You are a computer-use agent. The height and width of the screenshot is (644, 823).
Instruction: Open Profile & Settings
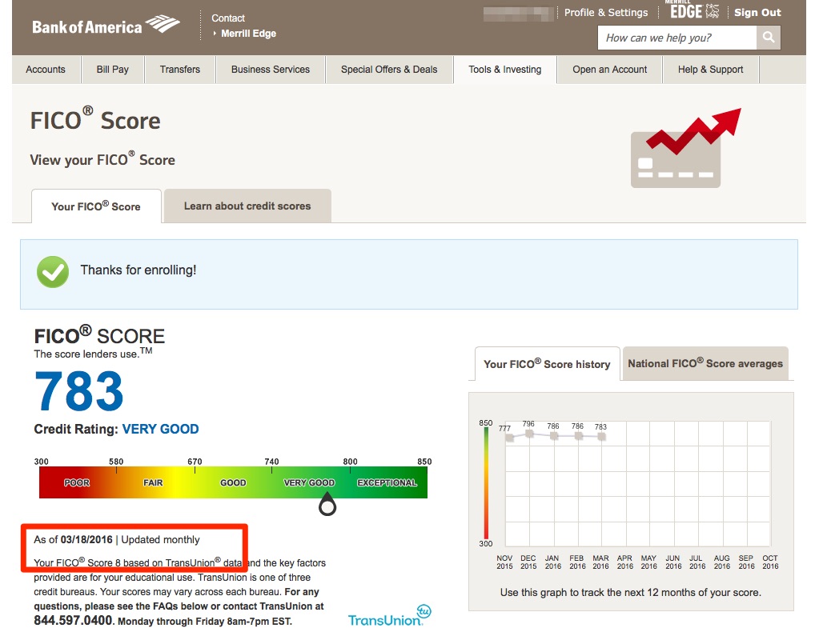606,13
